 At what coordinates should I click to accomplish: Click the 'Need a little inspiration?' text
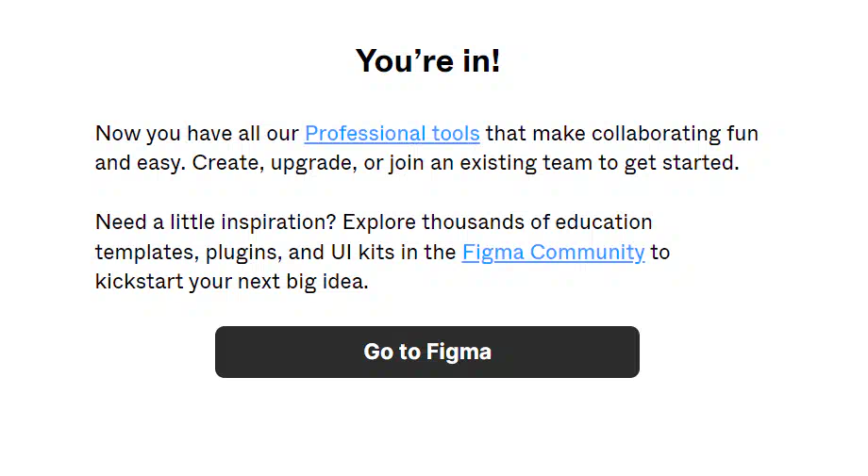[216, 222]
